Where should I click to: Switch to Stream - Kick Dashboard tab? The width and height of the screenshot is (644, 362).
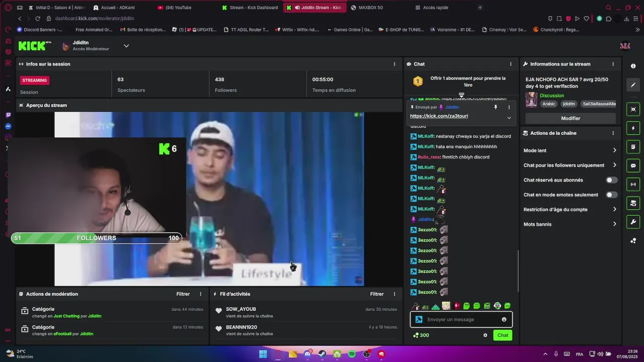(251, 8)
